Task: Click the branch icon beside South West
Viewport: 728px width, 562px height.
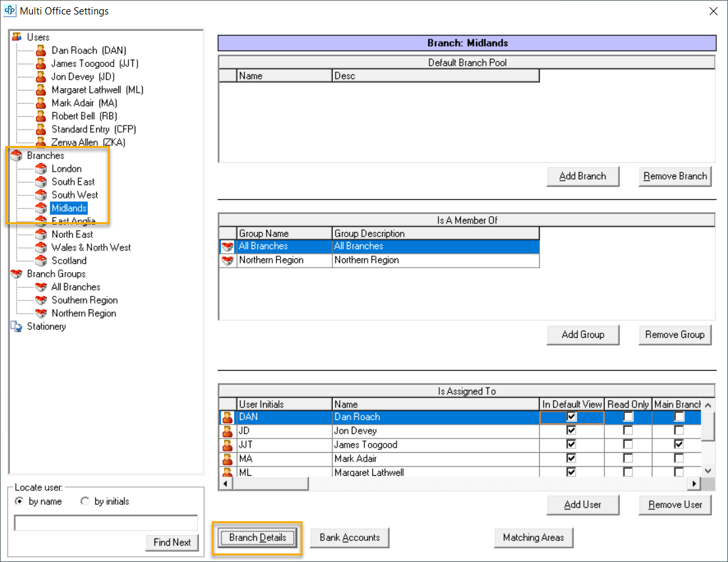Action: pos(41,195)
